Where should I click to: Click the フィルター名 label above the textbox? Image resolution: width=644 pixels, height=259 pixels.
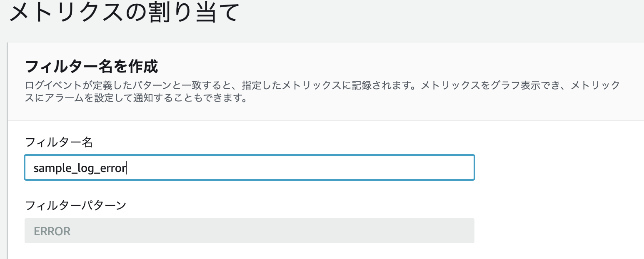point(58,142)
